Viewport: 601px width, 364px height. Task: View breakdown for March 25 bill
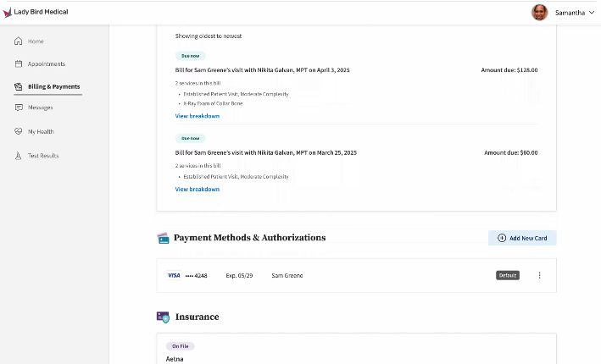[197, 189]
